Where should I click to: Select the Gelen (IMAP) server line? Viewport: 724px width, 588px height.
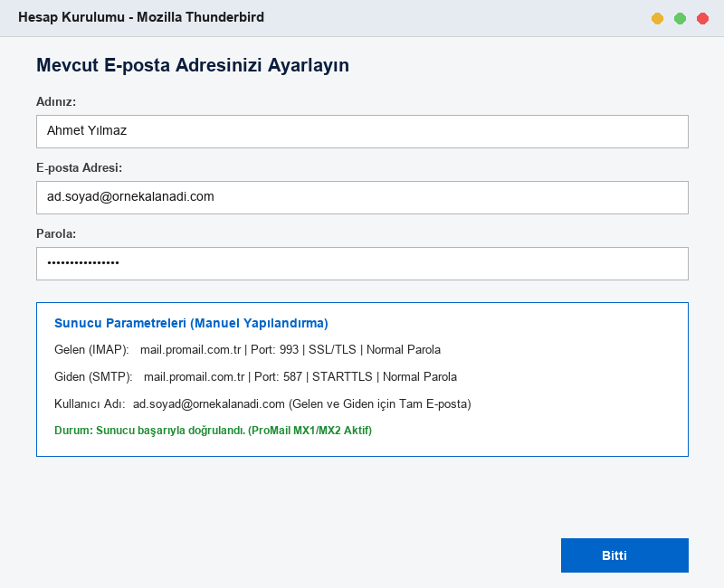[247, 350]
